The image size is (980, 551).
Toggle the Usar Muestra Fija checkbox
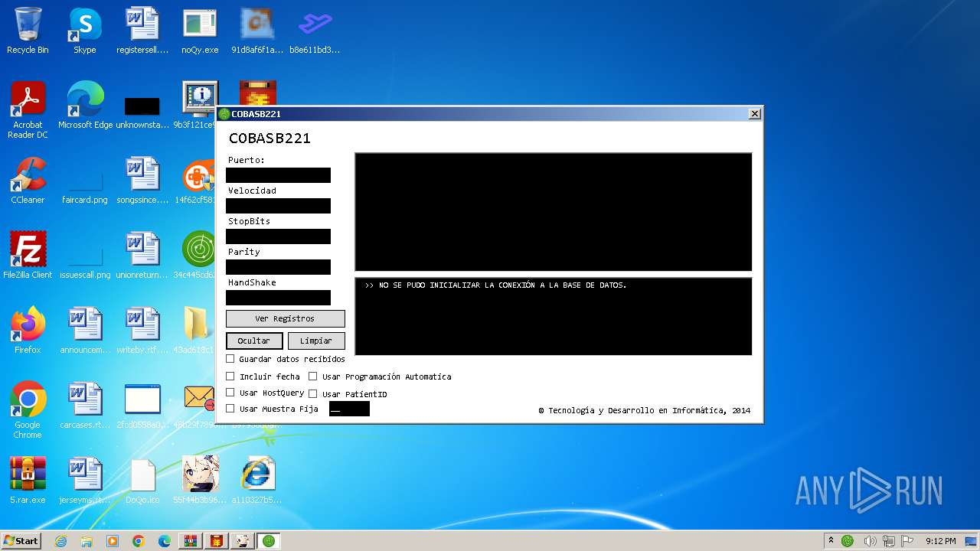tap(230, 408)
